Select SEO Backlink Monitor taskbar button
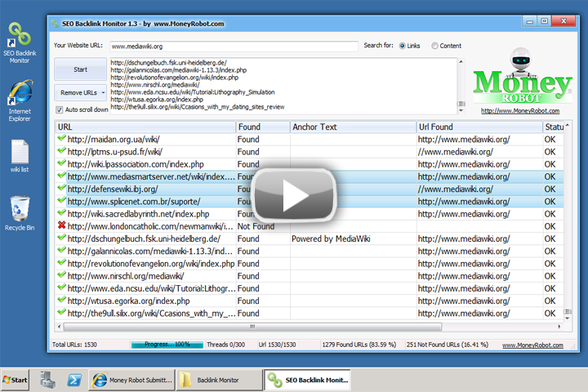This screenshot has height=392, width=588. pos(308,380)
